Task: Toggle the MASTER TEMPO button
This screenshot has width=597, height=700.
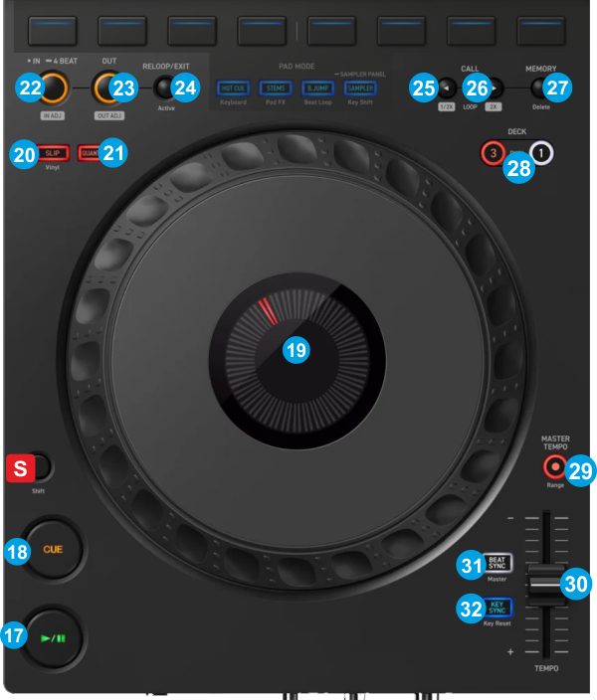Action: 553,466
